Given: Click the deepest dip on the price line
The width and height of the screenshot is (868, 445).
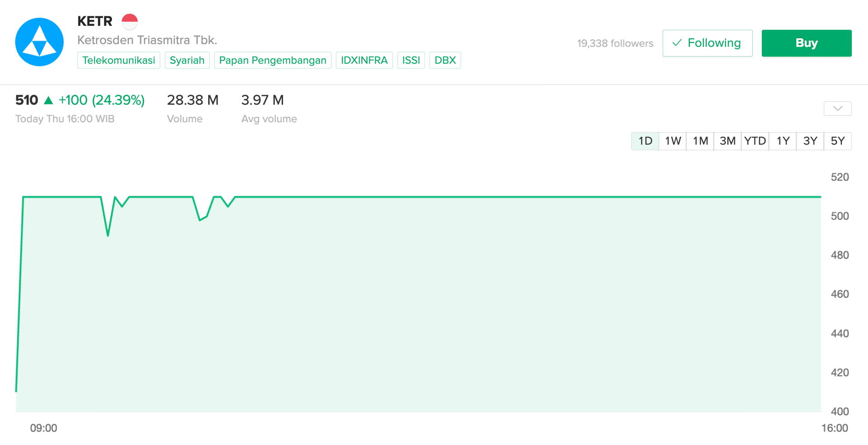Looking at the screenshot, I should [x=108, y=235].
